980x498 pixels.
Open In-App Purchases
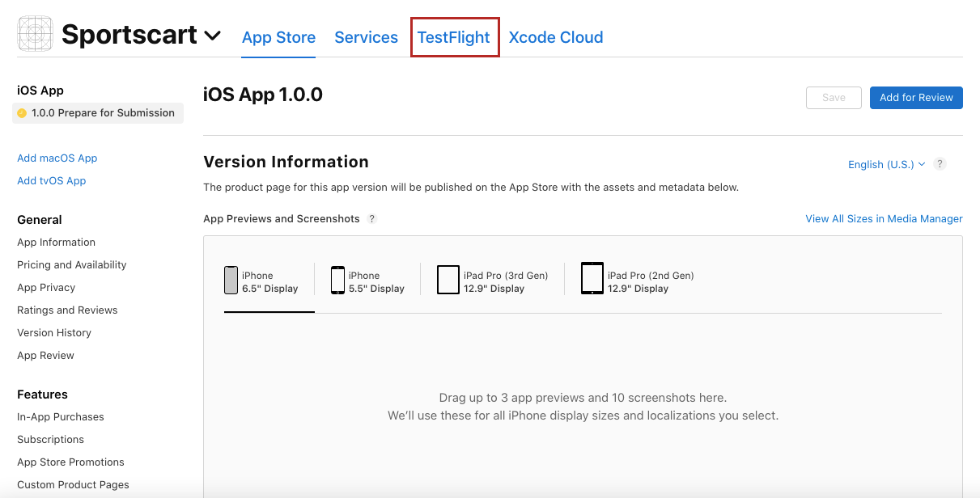61,417
